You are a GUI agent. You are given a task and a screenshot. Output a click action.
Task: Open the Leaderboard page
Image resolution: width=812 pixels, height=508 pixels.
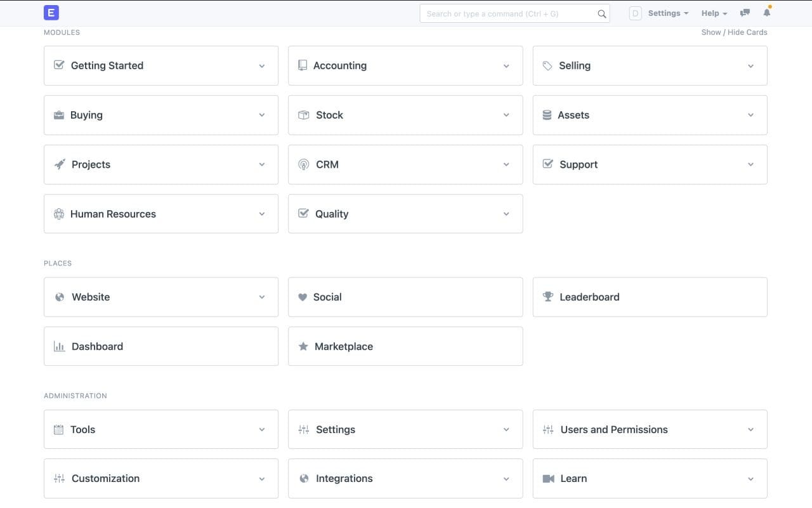(x=589, y=297)
